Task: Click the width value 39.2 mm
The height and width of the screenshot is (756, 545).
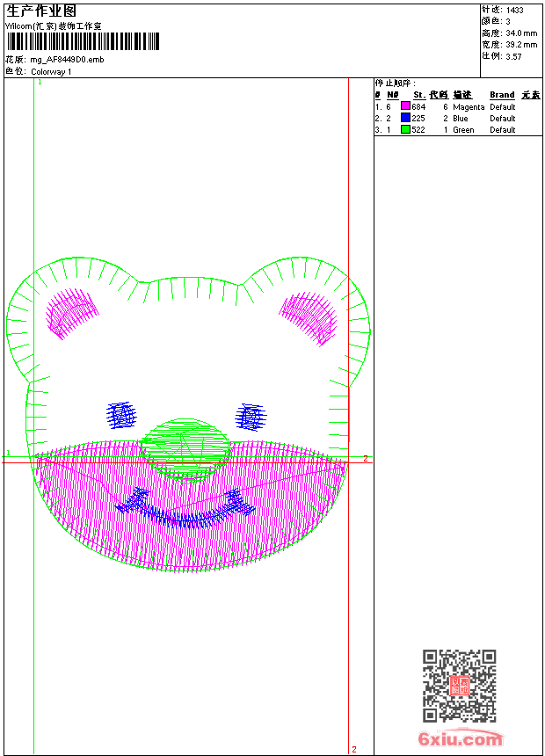Action: pyautogui.click(x=521, y=44)
